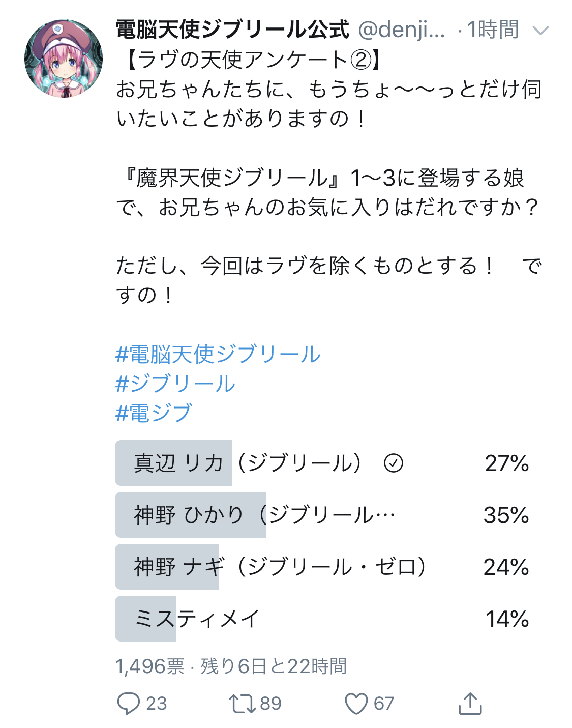
Task: Tap the 35% result percentage
Action: [x=506, y=515]
